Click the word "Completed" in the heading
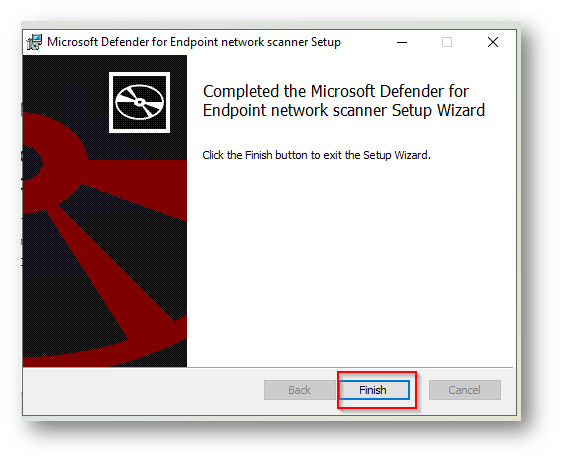The width and height of the screenshot is (563, 463). point(241,92)
